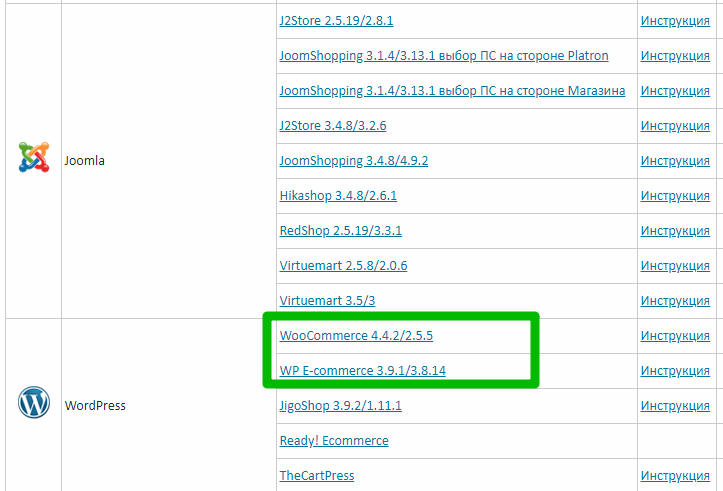
Task: Open Инструкция for TheCartPress
Action: click(675, 476)
